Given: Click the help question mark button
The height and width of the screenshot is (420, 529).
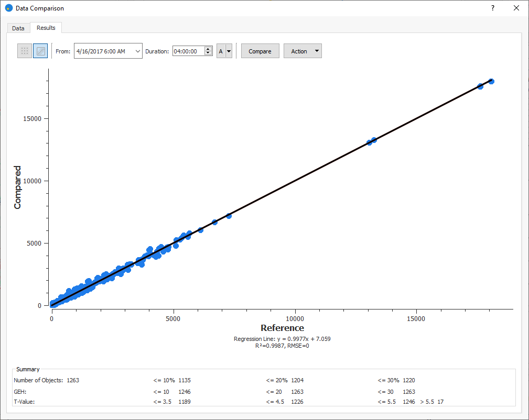Looking at the screenshot, I should coord(493,8).
